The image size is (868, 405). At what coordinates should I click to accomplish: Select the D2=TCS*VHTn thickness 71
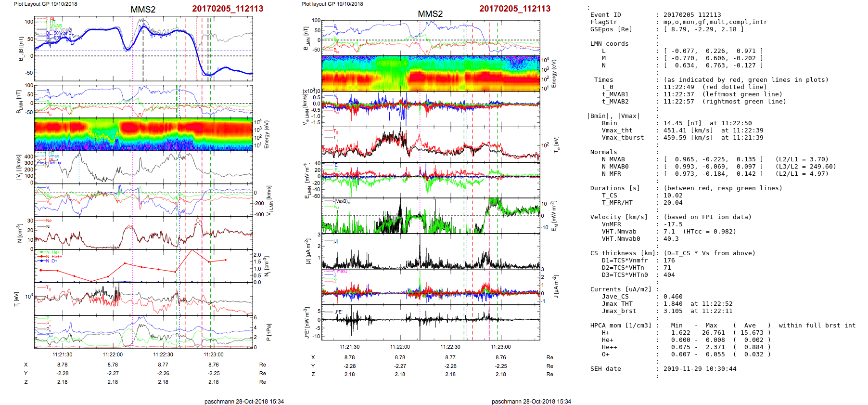667,268
